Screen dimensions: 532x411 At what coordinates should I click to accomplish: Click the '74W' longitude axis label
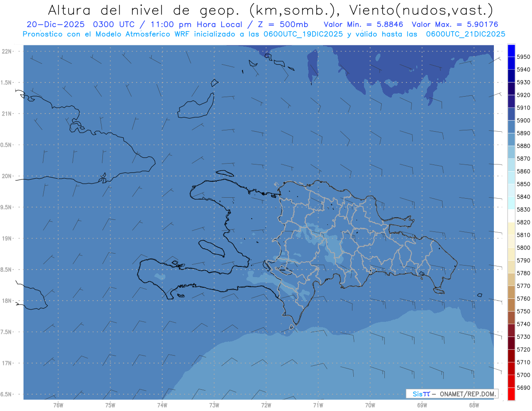[162, 405]
